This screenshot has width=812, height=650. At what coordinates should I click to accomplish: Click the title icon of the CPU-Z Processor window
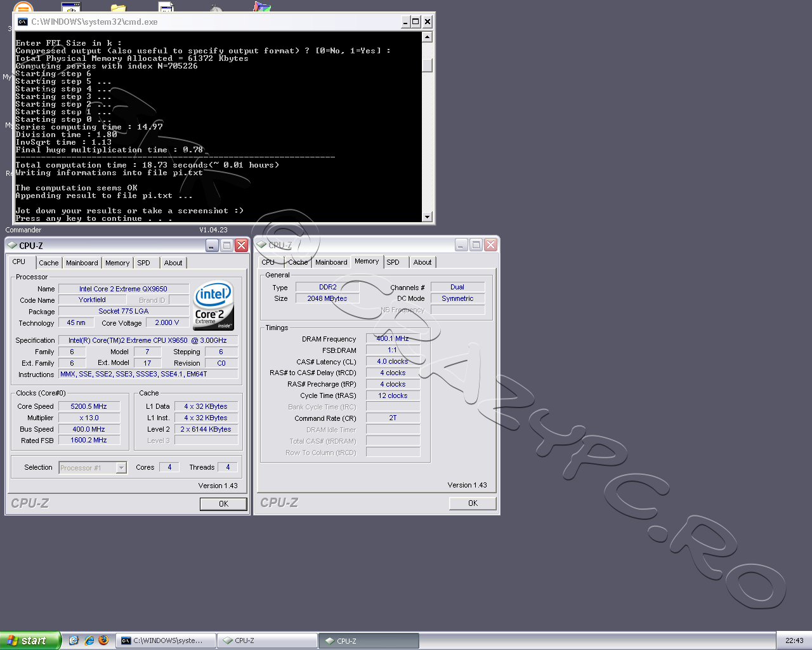click(12, 246)
